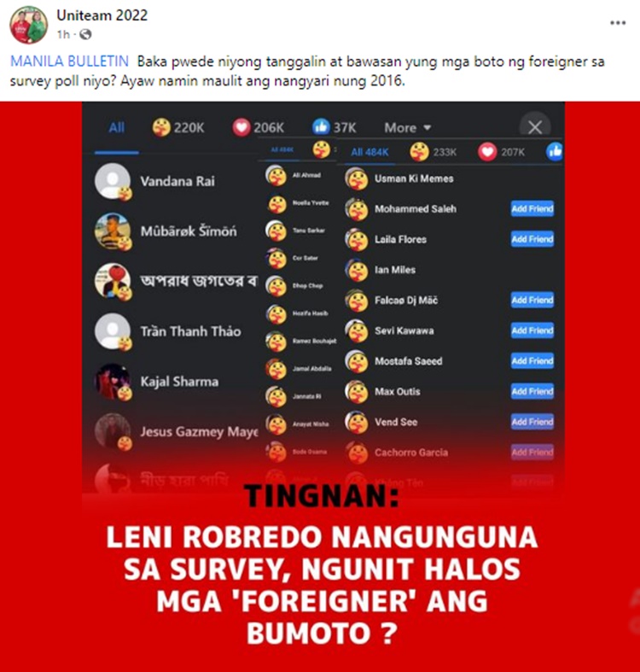The image size is (640, 672).
Task: Open the Uniteam 2022 page name
Action: [102, 15]
